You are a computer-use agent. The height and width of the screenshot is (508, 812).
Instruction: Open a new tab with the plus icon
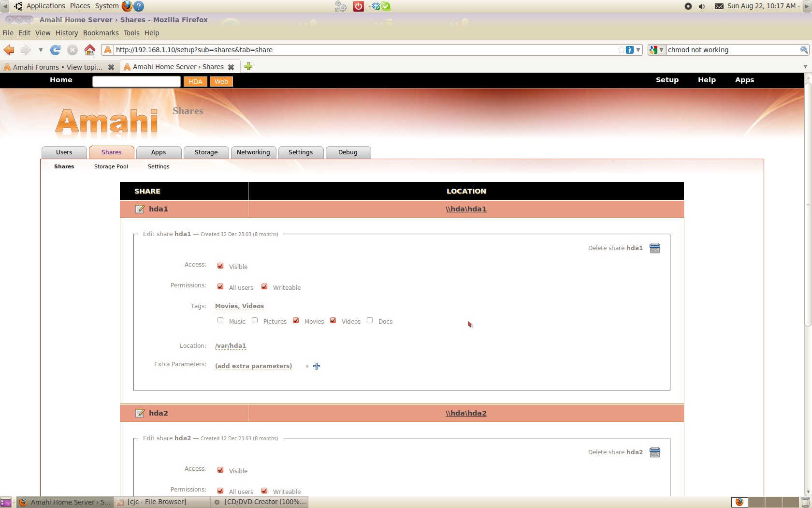click(248, 66)
